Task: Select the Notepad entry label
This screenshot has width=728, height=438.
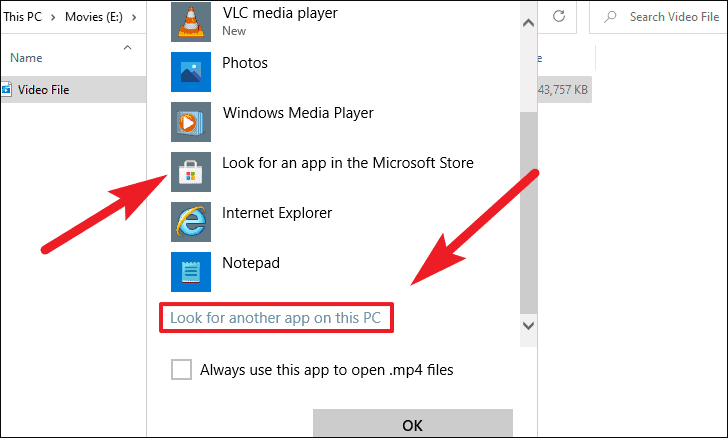Action: pyautogui.click(x=251, y=263)
